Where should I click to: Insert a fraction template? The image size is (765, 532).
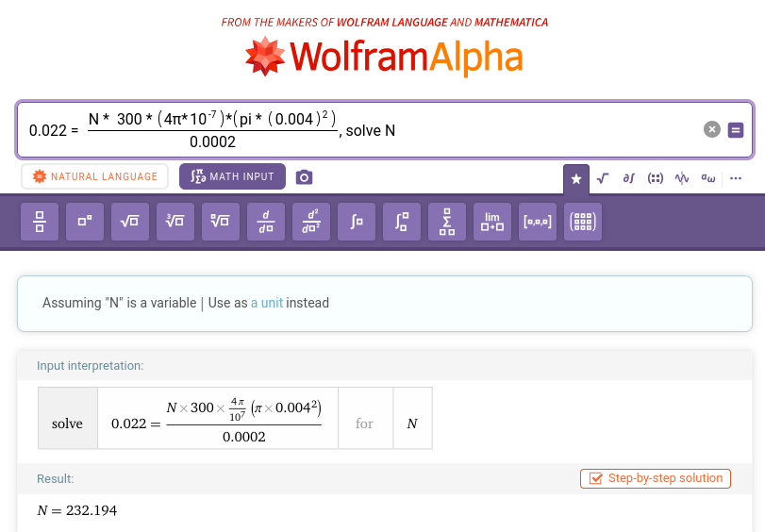40,222
